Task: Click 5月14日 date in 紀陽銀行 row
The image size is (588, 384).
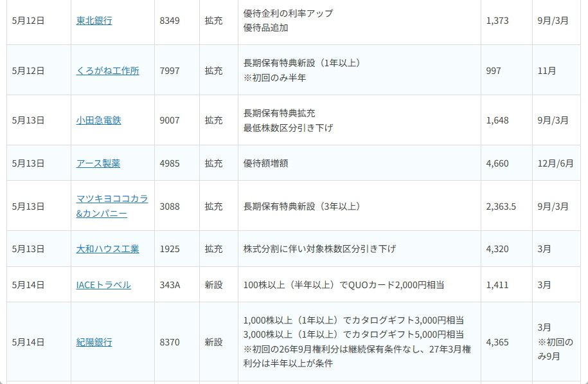Action: (x=28, y=342)
